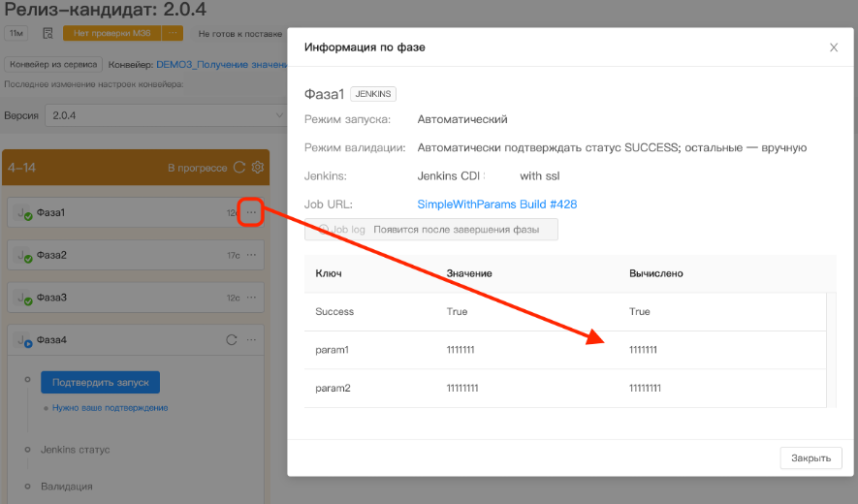Click the Конвейер из сервиса button

click(x=53, y=65)
